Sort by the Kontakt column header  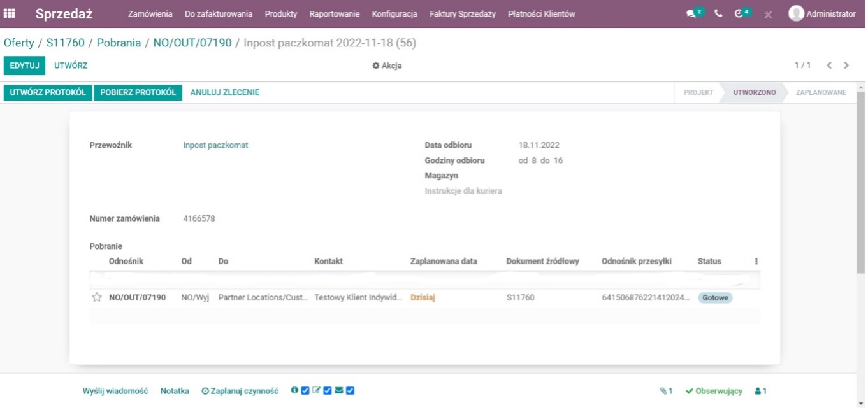tap(329, 261)
